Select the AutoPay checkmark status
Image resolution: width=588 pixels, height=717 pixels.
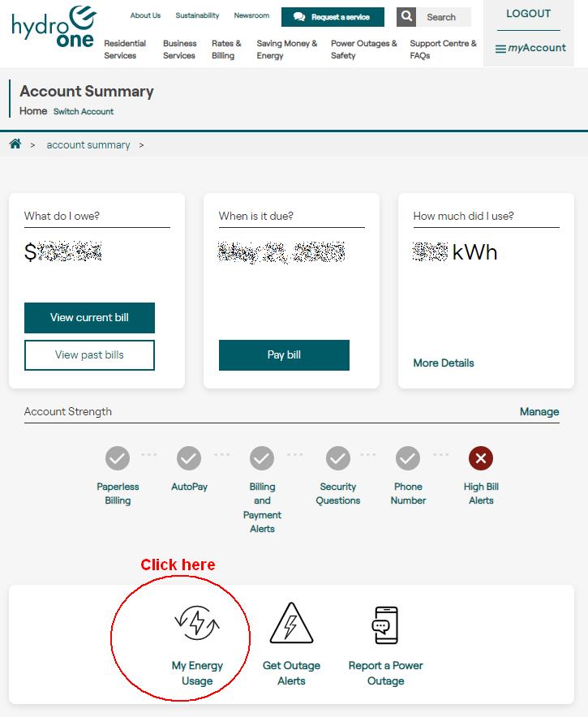point(189,458)
